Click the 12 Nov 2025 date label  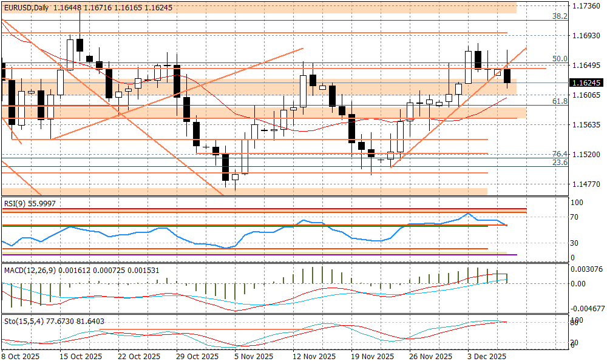click(x=314, y=357)
